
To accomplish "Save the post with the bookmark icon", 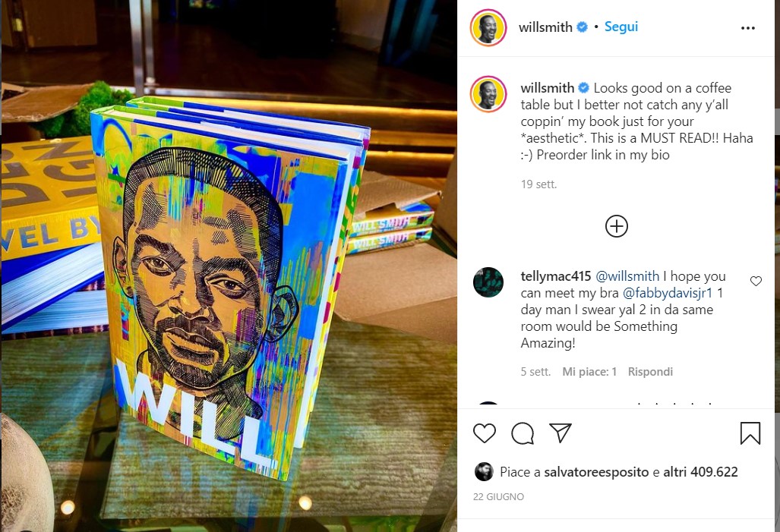I will [x=750, y=433].
